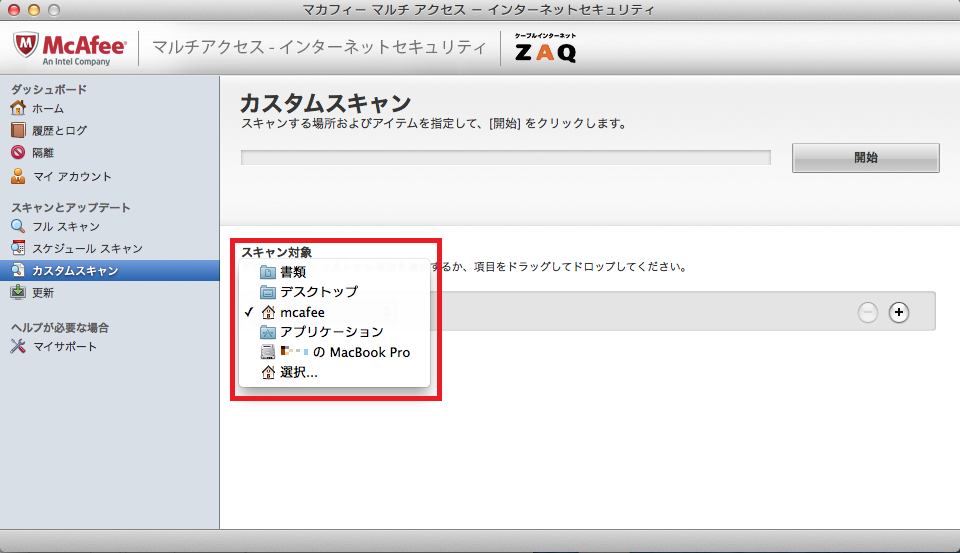Viewport: 960px width, 553px height.
Task: Click the カスタムスキャン icon in sidebar
Action: 18,270
